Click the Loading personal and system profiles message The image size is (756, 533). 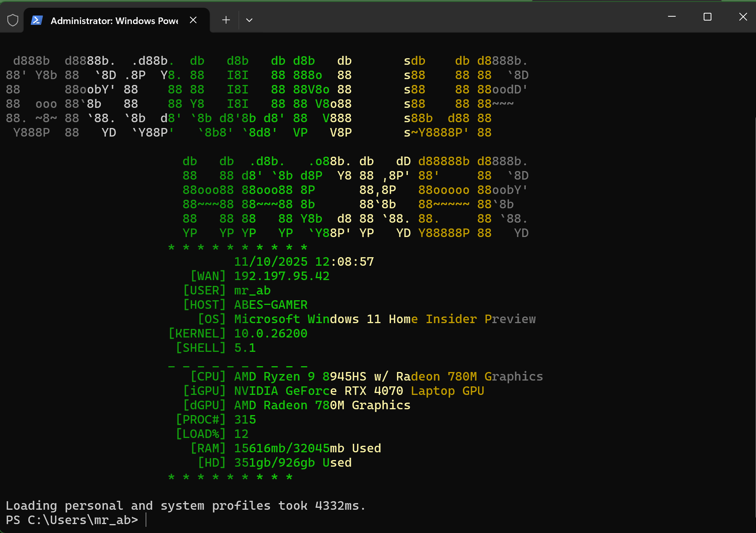tap(185, 506)
